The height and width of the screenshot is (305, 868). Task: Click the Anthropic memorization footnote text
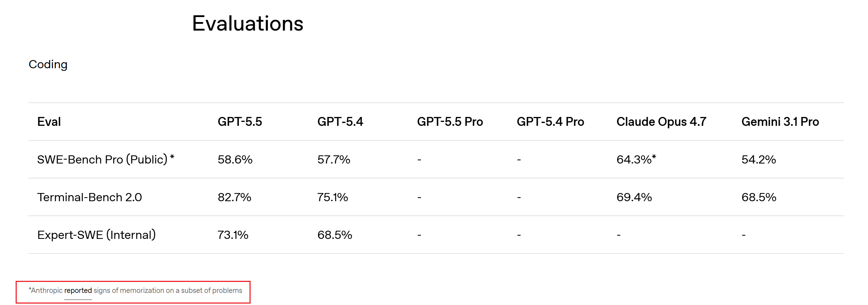click(x=135, y=290)
